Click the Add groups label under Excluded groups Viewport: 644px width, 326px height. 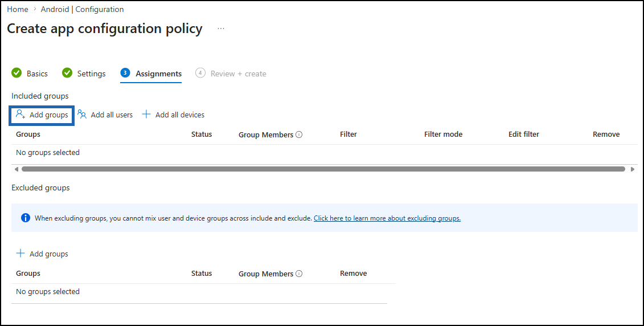click(49, 254)
